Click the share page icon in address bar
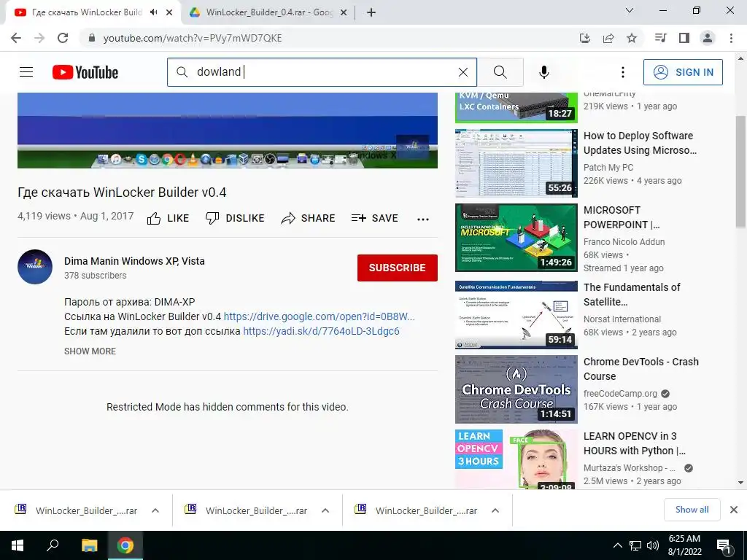747x560 pixels. (608, 38)
